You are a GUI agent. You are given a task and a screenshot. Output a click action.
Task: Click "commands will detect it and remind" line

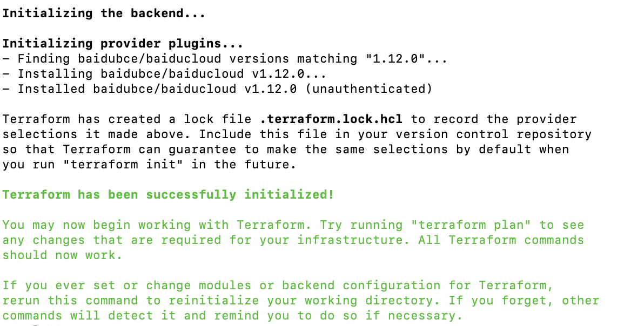pos(232,316)
